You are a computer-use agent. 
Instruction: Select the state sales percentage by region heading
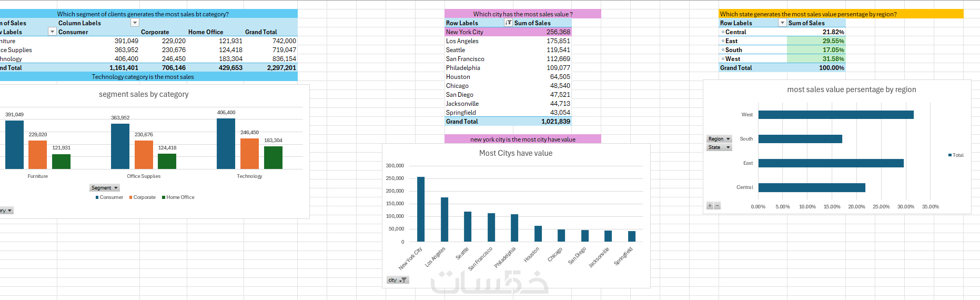841,14
